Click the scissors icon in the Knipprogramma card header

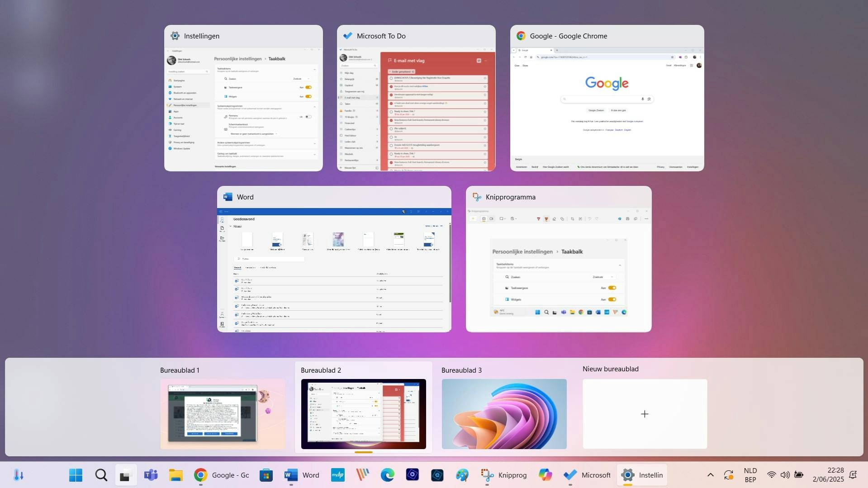[x=477, y=197]
